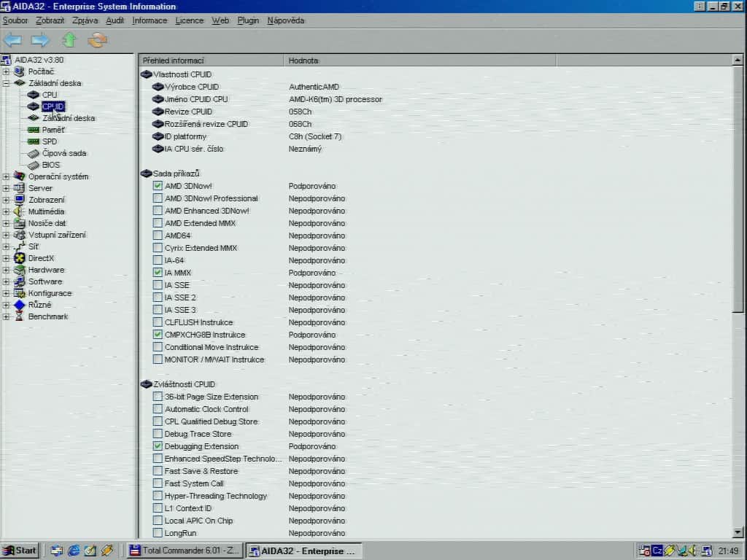The height and width of the screenshot is (560, 747).
Task: Click the Forward arrow toolbar icon
Action: [x=40, y=40]
